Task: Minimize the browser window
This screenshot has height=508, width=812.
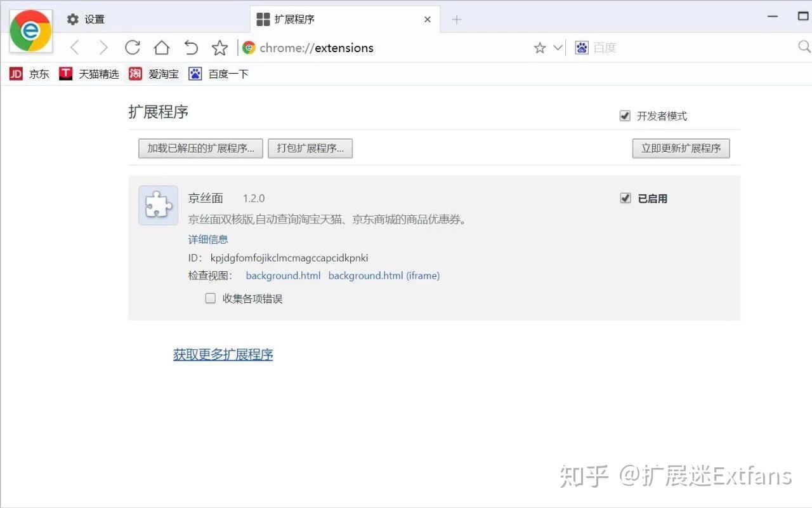Action: [773, 17]
